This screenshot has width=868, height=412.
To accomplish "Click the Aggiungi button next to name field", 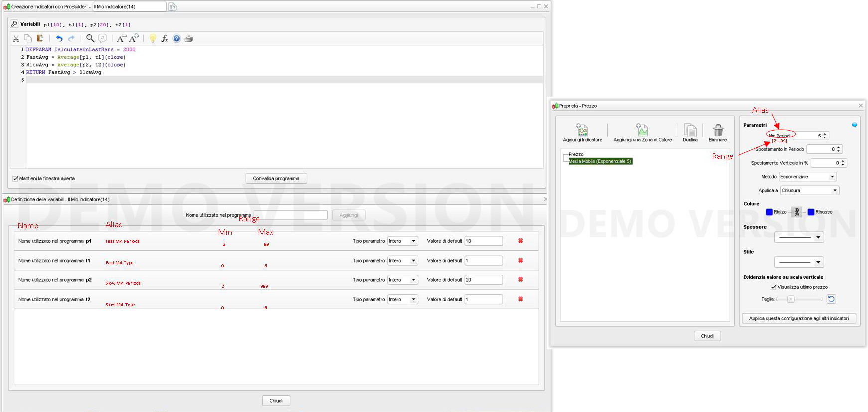I will coord(348,215).
